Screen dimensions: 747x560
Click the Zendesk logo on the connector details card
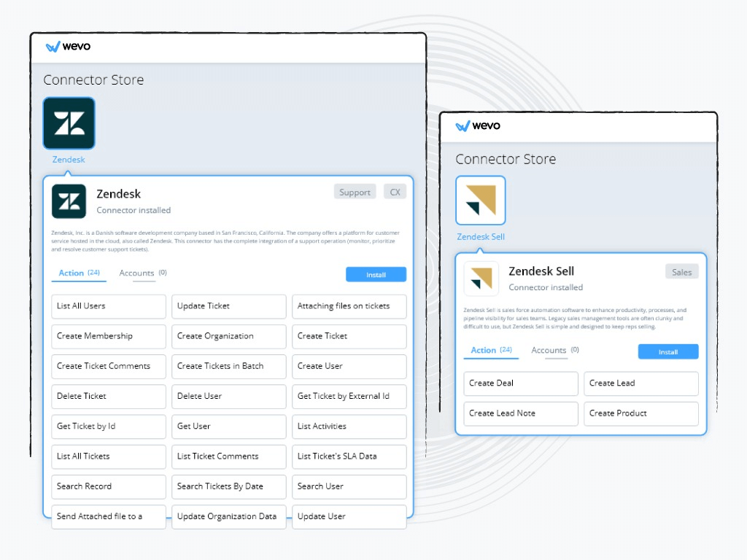[69, 201]
